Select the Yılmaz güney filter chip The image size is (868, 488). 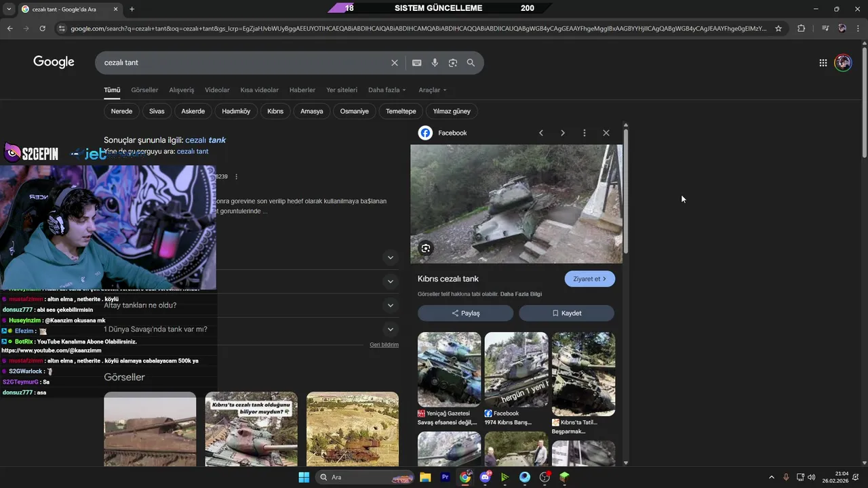(452, 111)
